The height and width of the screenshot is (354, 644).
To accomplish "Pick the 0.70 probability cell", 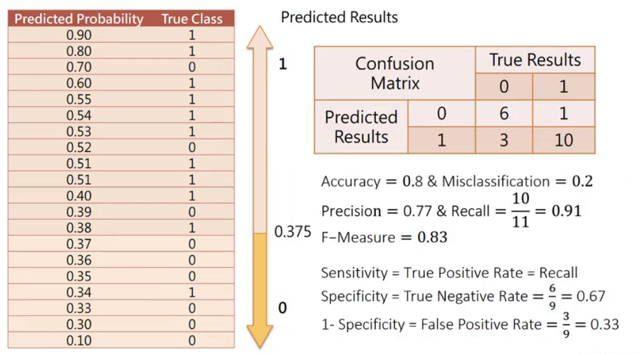I will pos(79,67).
